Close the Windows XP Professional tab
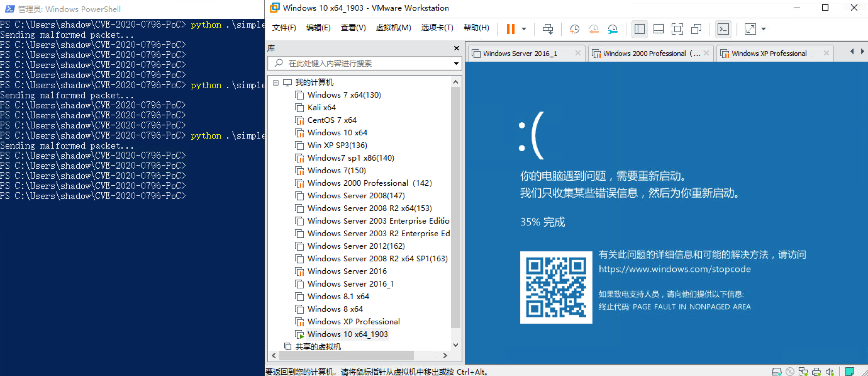Screen dimensions: 868x376 (x=826, y=53)
